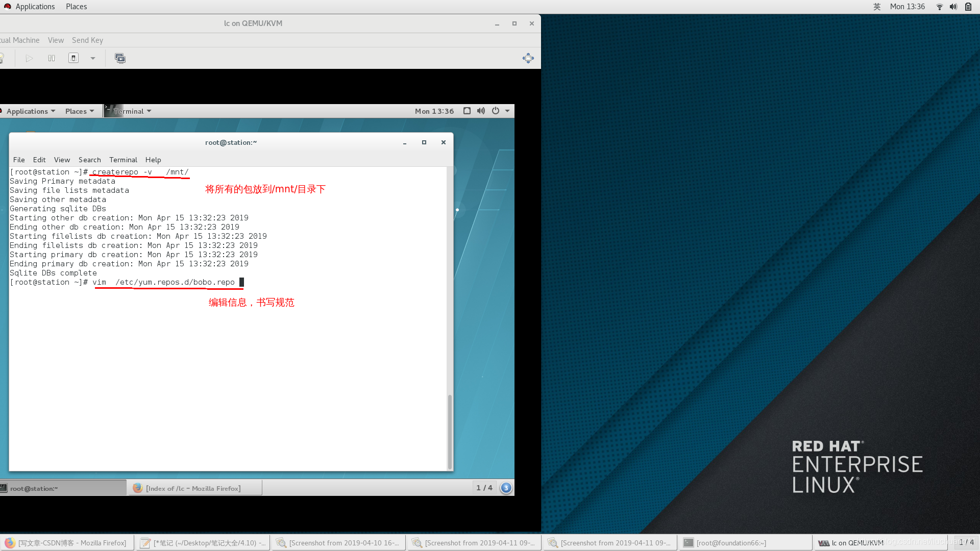Switch to 笔记 text editor in host taskbar
The image size is (980, 551).
(x=203, y=543)
